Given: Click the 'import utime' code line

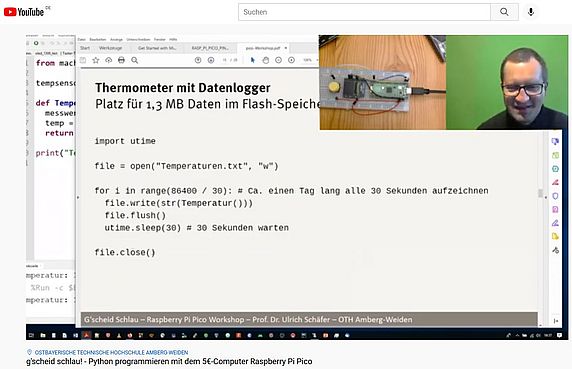Looking at the screenshot, I should 125,141.
